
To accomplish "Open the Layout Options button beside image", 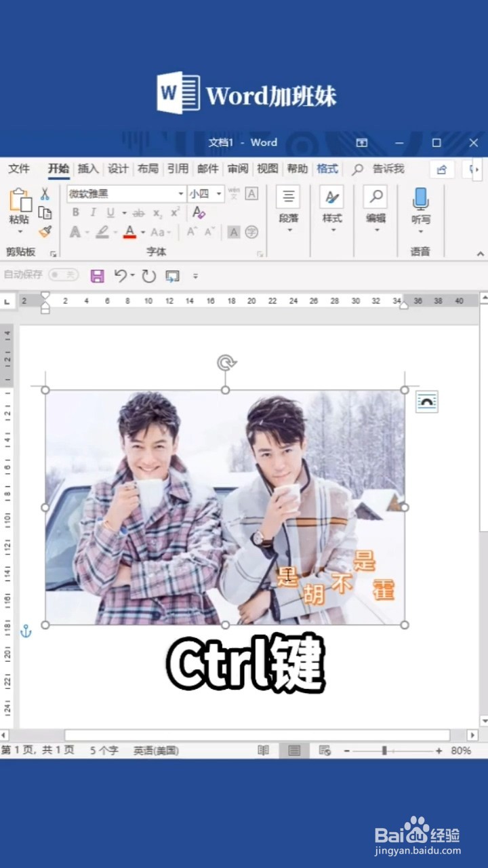I will tap(426, 401).
